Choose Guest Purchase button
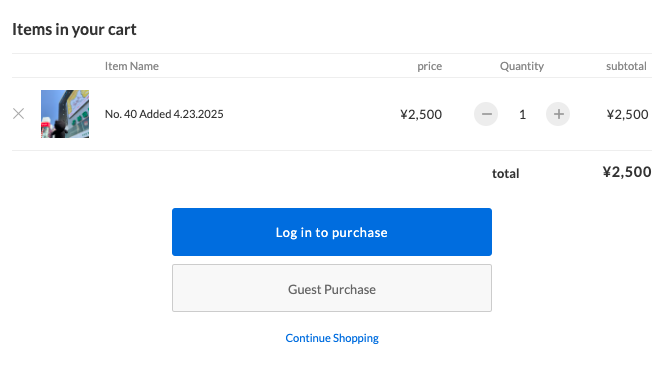This screenshot has height=366, width=662. (332, 288)
